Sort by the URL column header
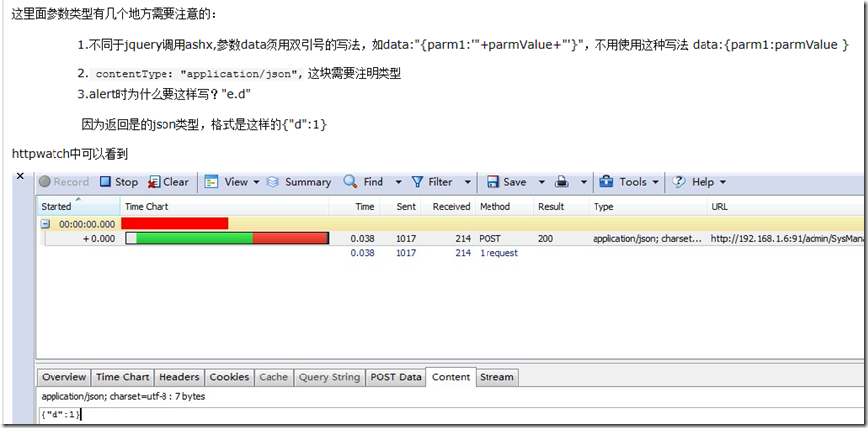868x428 pixels. 786,206
